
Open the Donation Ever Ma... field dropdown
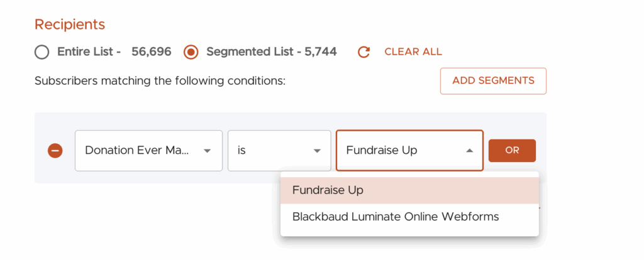[140, 151]
